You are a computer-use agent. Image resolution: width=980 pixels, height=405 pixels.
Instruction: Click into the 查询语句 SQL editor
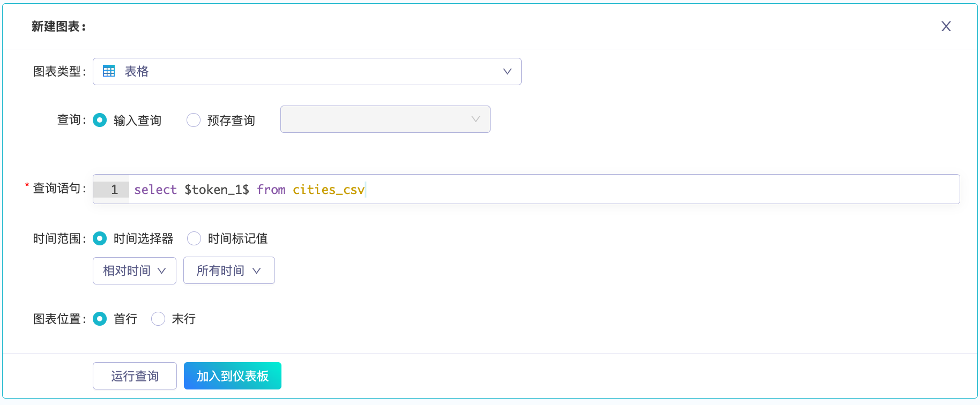[526, 189]
